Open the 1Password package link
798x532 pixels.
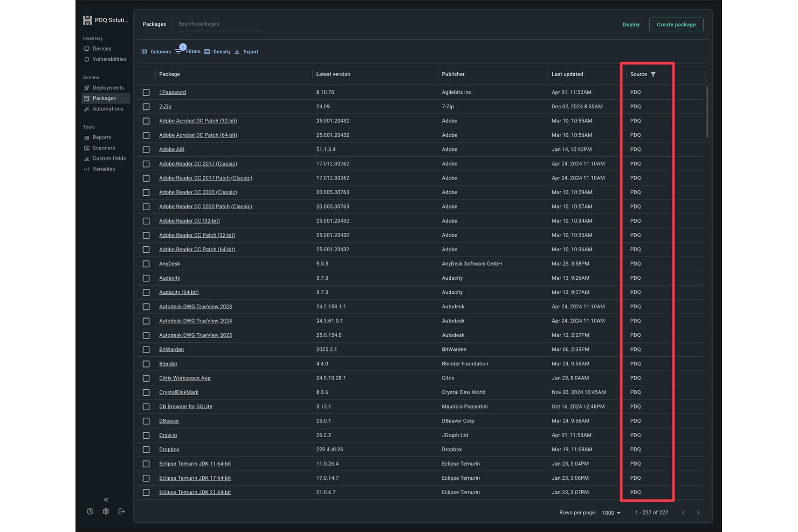point(173,92)
